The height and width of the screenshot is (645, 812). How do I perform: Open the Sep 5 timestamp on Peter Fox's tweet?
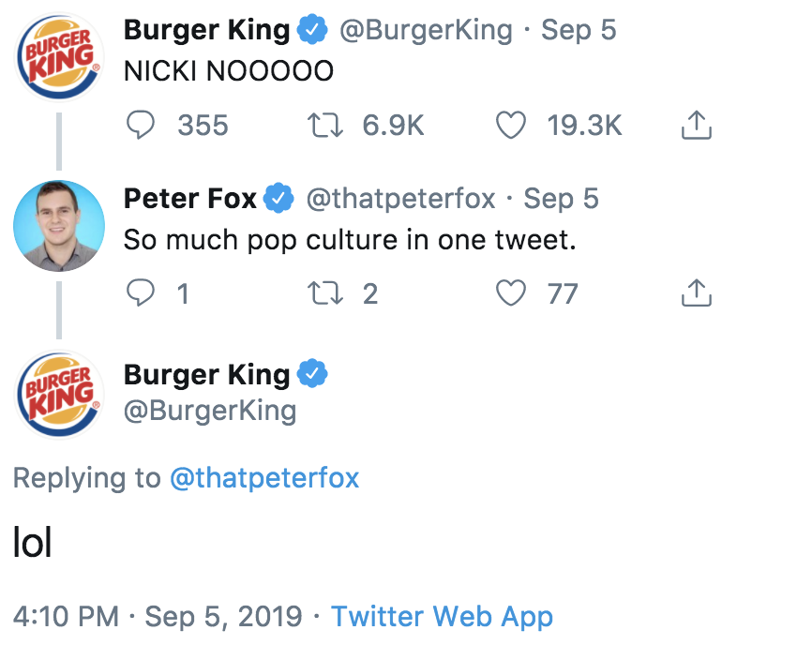point(561,199)
